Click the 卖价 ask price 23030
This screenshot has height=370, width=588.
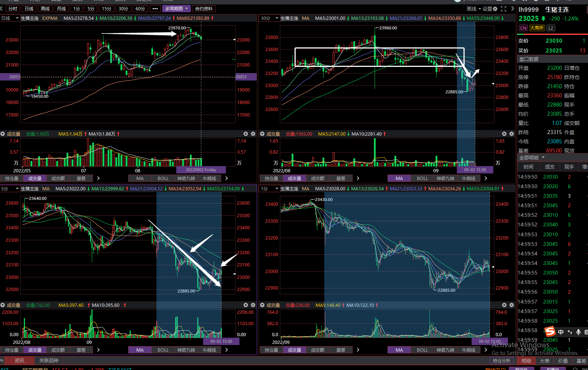pos(554,41)
